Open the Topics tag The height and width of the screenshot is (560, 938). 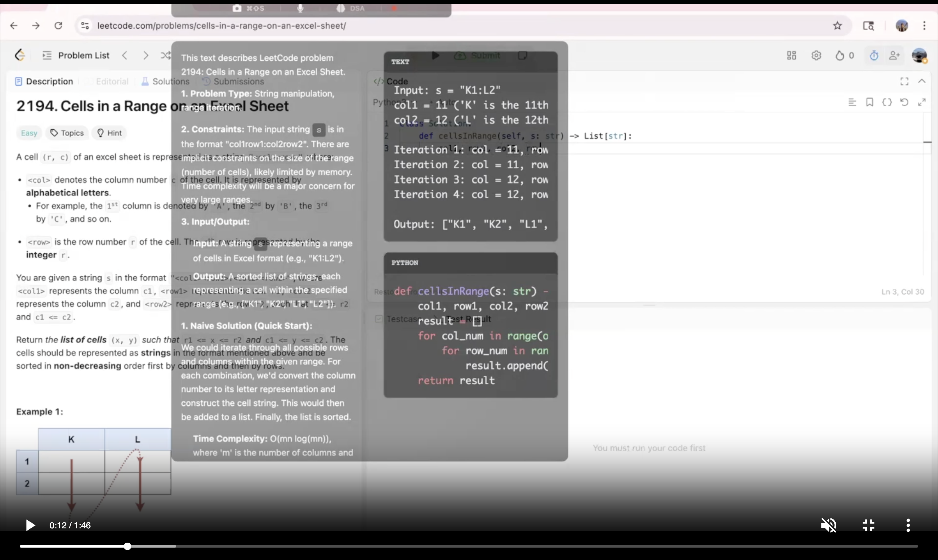click(x=67, y=133)
